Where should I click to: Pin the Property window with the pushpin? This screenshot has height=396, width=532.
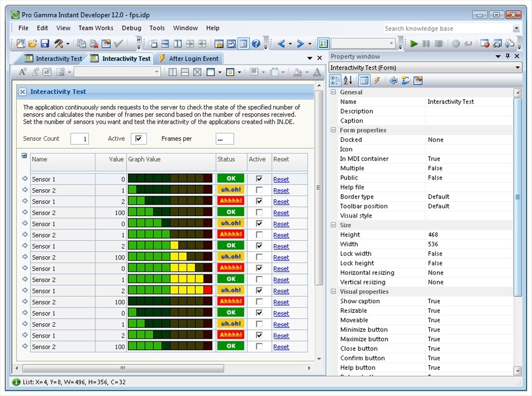click(508, 56)
